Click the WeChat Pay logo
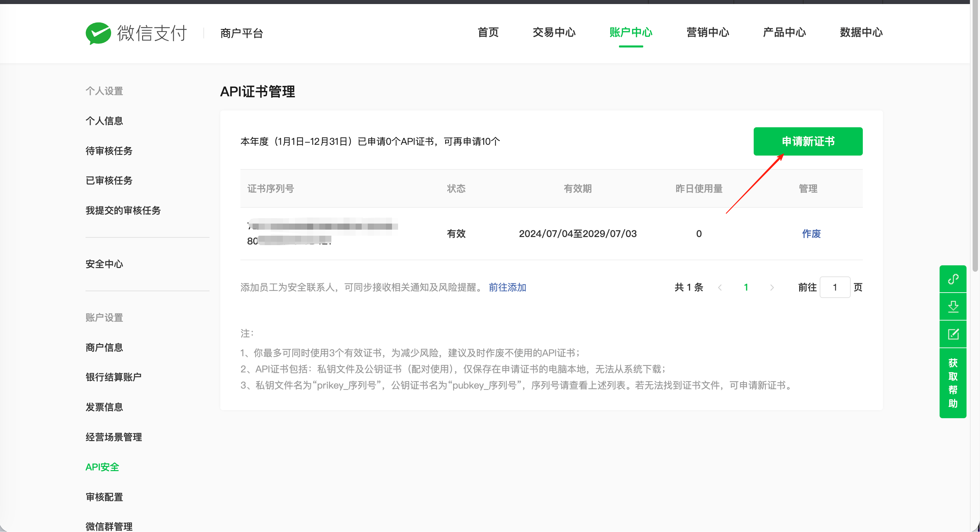 pos(136,33)
